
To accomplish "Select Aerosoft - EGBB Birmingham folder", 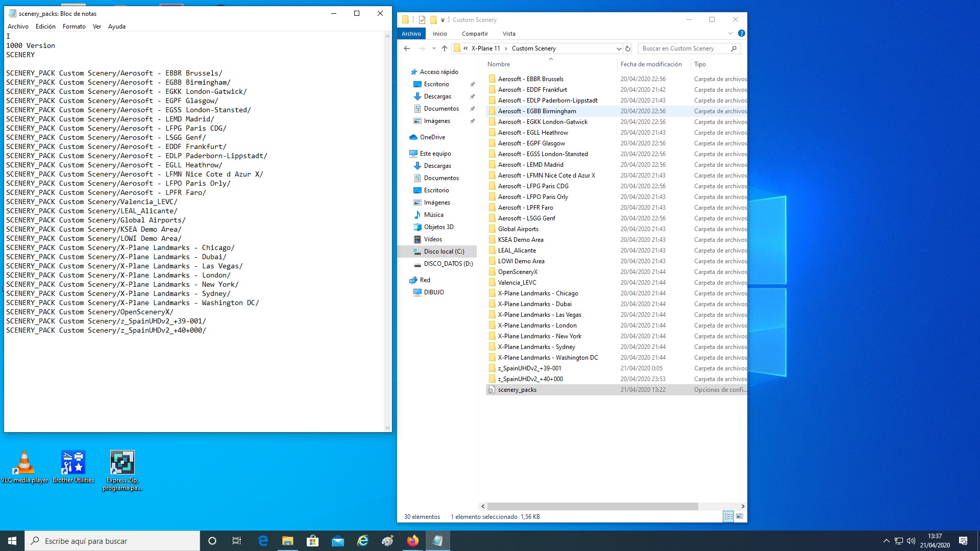I will [x=616, y=111].
